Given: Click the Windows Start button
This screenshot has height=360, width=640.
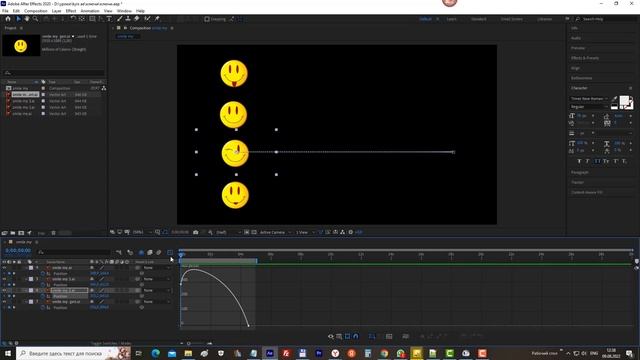Looking at the screenshot, I should click(8, 353).
